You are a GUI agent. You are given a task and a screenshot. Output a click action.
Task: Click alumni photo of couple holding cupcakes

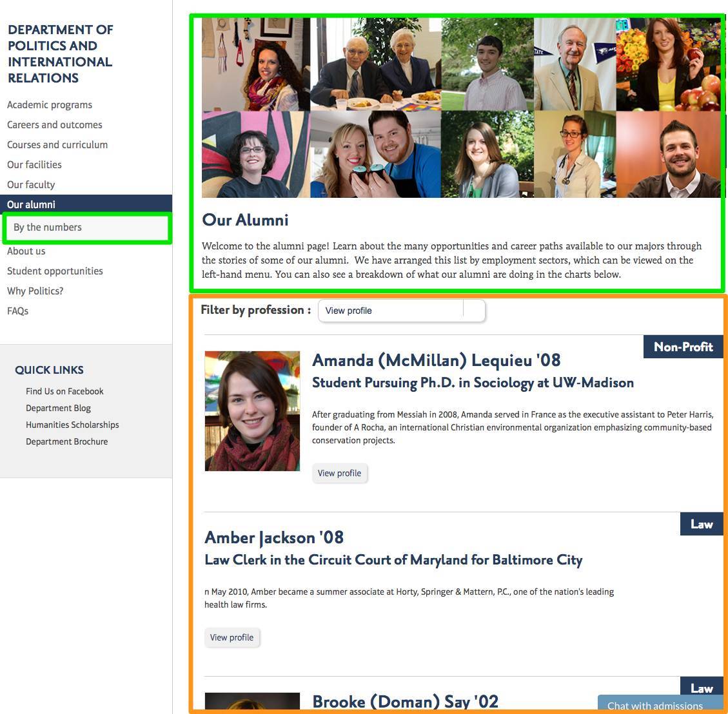(x=375, y=155)
